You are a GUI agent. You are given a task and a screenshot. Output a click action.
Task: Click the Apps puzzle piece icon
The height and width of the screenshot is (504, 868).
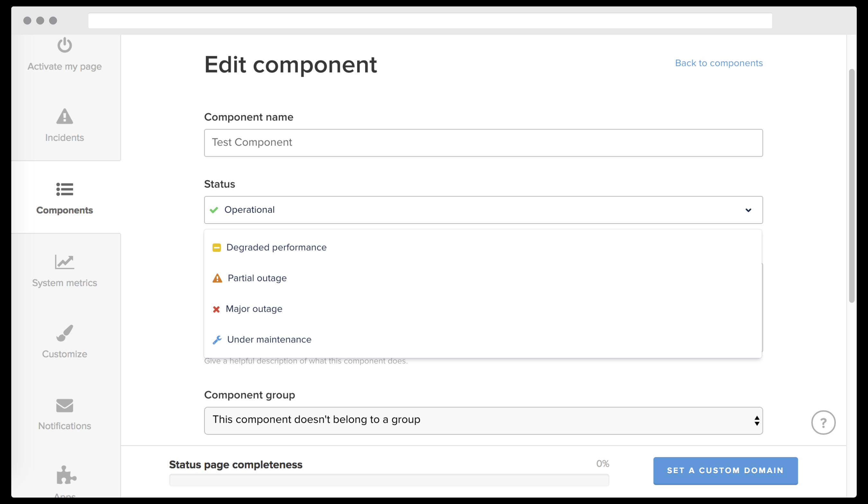click(x=66, y=475)
